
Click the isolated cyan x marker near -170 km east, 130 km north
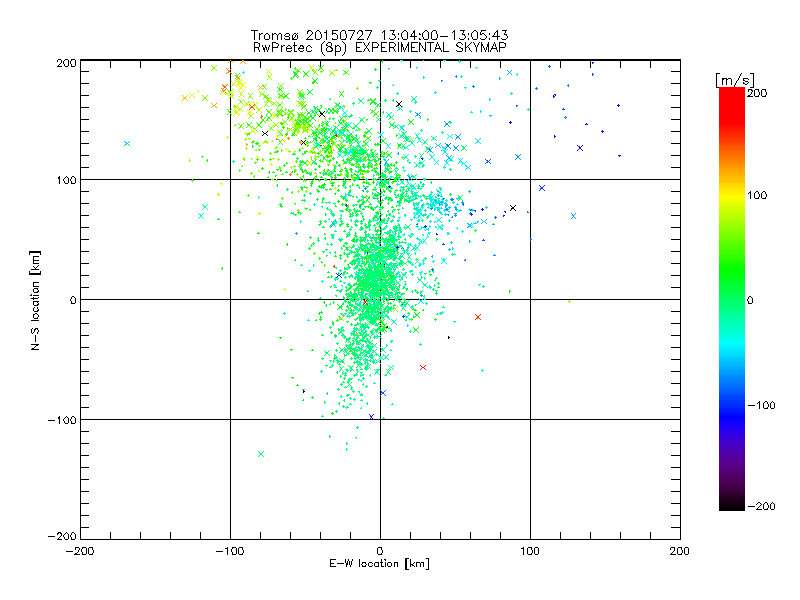tap(127, 143)
